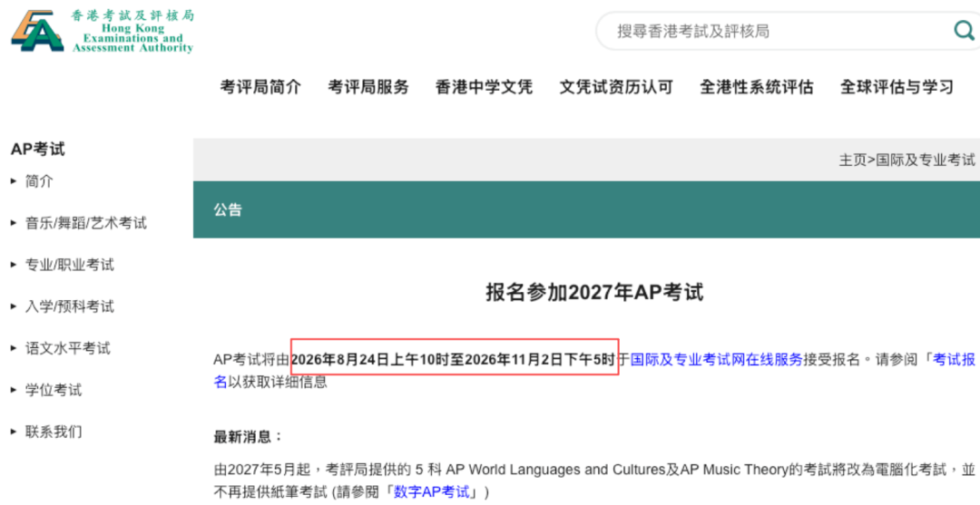Click the magnifier search icon
Image resolution: width=980 pixels, height=505 pixels.
pyautogui.click(x=964, y=30)
